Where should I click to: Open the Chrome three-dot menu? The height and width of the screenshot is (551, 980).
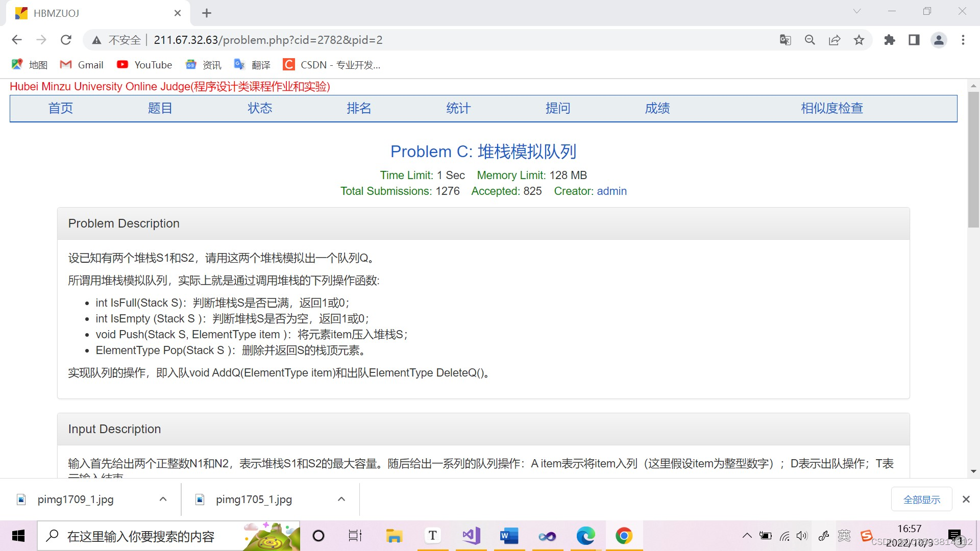point(963,40)
